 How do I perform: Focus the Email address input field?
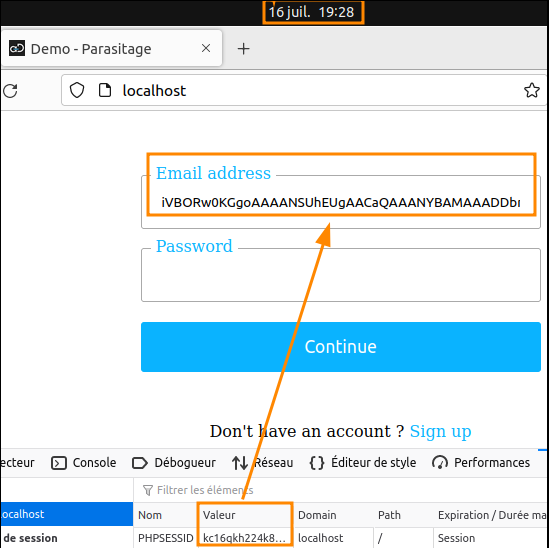(x=341, y=203)
